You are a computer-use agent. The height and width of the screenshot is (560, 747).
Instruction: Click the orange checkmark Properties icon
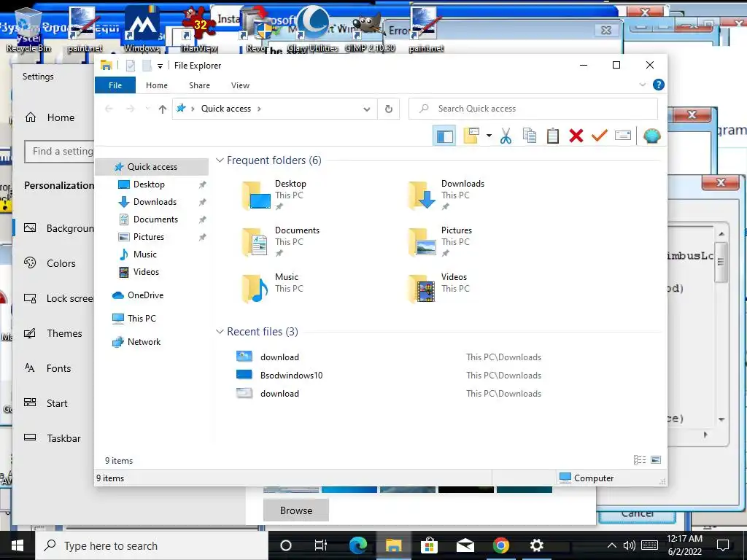click(600, 136)
